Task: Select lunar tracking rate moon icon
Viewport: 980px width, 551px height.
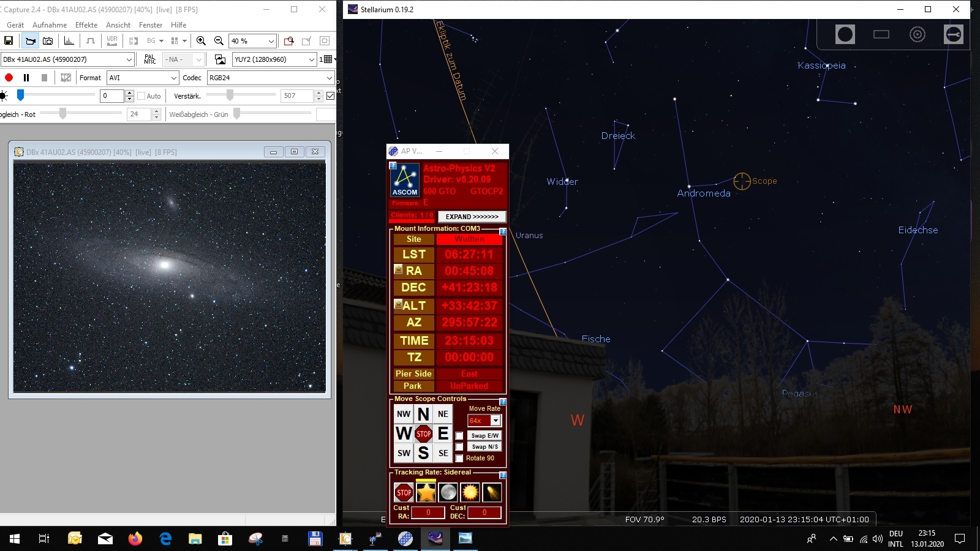Action: click(x=448, y=492)
